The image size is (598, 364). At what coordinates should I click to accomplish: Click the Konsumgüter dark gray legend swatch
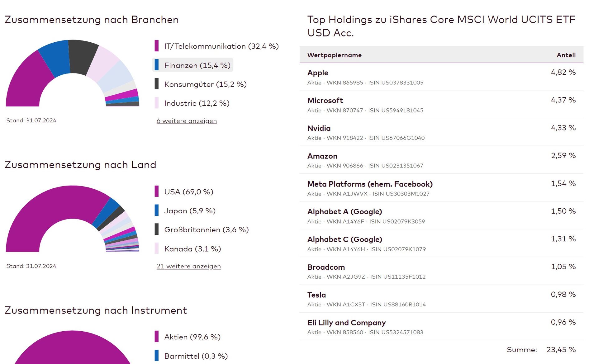157,84
